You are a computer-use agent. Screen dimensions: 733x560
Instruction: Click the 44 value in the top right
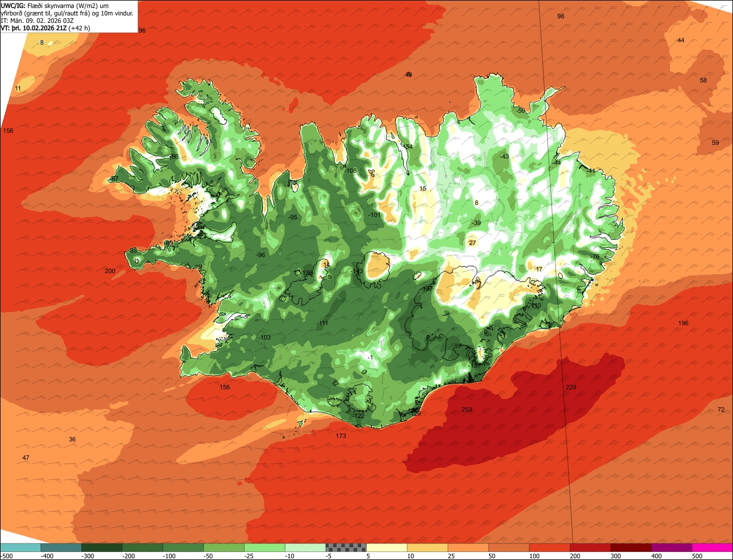(681, 40)
